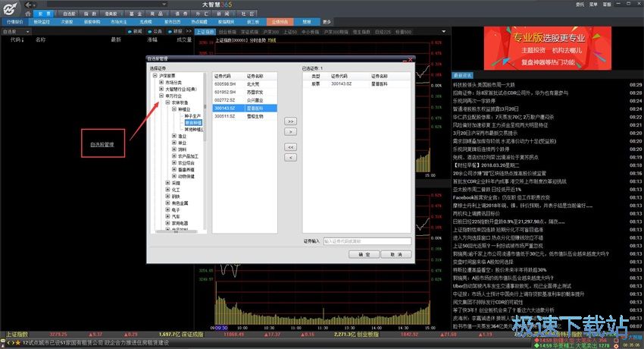
Task: Open the orange highlighted toolbar tab
Action: [x=280, y=22]
